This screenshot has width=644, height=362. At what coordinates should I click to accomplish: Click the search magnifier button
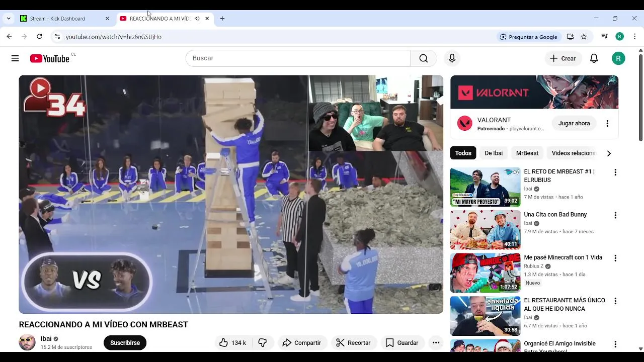pyautogui.click(x=424, y=58)
